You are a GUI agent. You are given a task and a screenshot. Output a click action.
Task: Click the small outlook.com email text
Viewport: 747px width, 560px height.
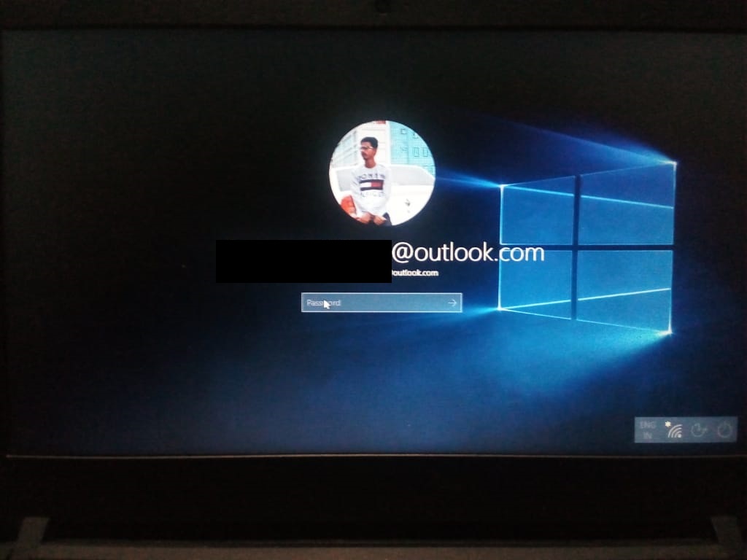414,273
